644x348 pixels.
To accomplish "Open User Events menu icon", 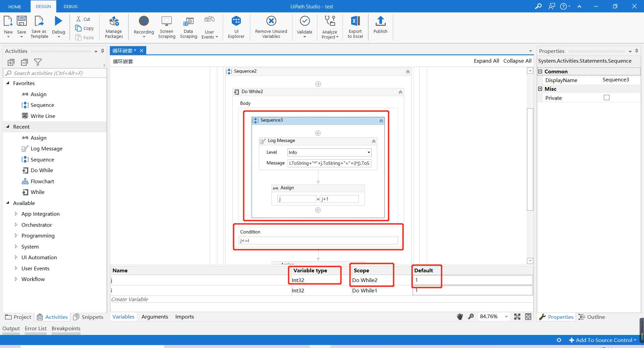I will click(x=210, y=20).
